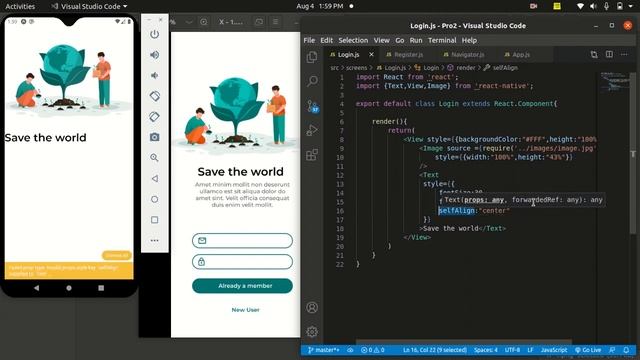Open the Go menu
Image resolution: width=640 pixels, height=360 pixels.
point(400,40)
